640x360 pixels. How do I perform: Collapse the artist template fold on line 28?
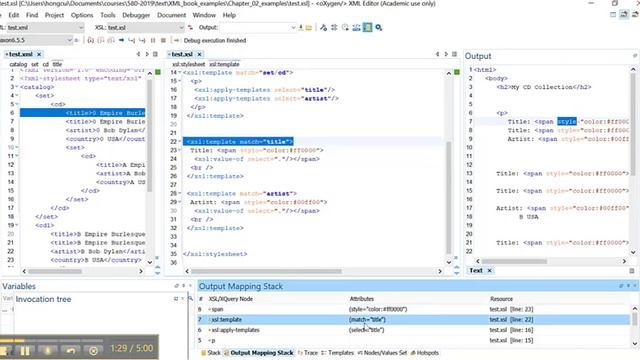tap(180, 193)
